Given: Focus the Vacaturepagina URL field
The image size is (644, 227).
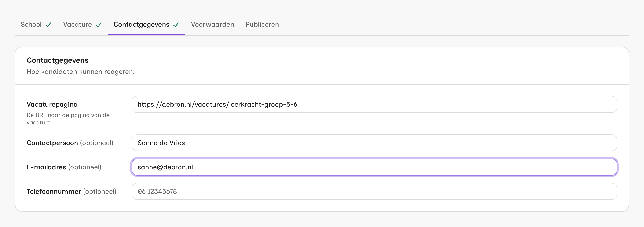Looking at the screenshot, I should (374, 105).
